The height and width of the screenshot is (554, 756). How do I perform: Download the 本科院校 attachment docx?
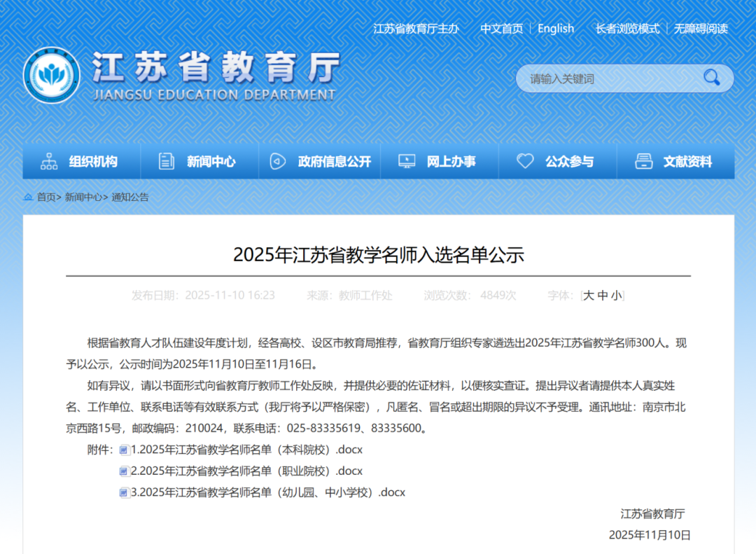pyautogui.click(x=246, y=449)
